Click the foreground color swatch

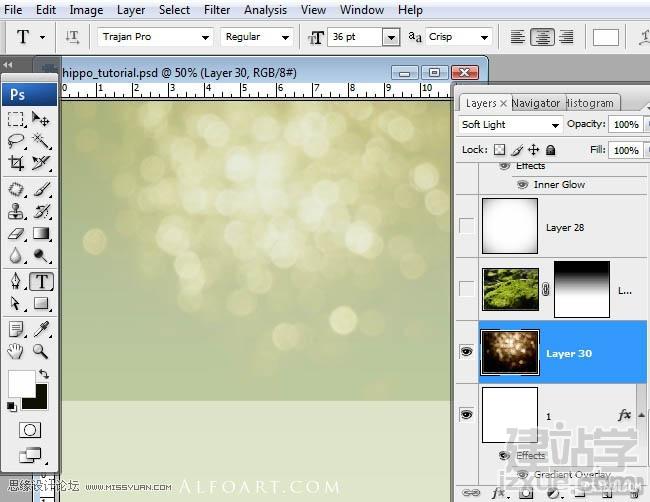pos(22,384)
